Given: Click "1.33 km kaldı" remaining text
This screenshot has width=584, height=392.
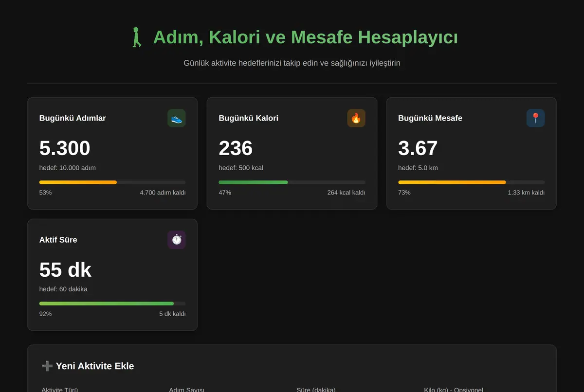Looking at the screenshot, I should pyautogui.click(x=526, y=193).
